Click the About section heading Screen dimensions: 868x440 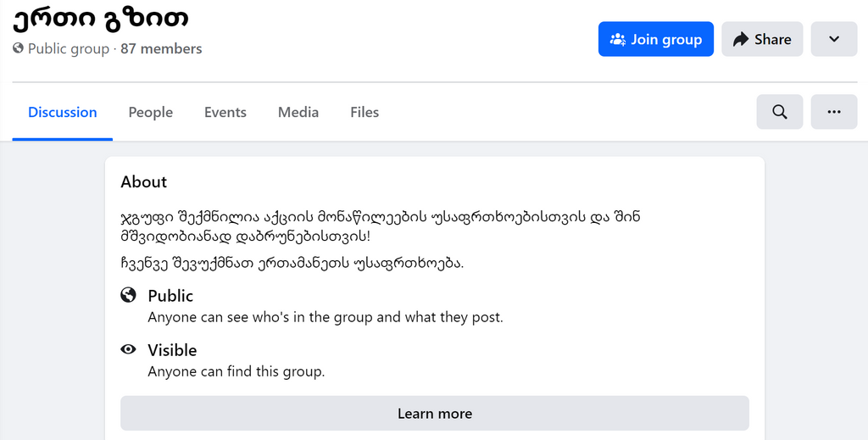point(144,181)
